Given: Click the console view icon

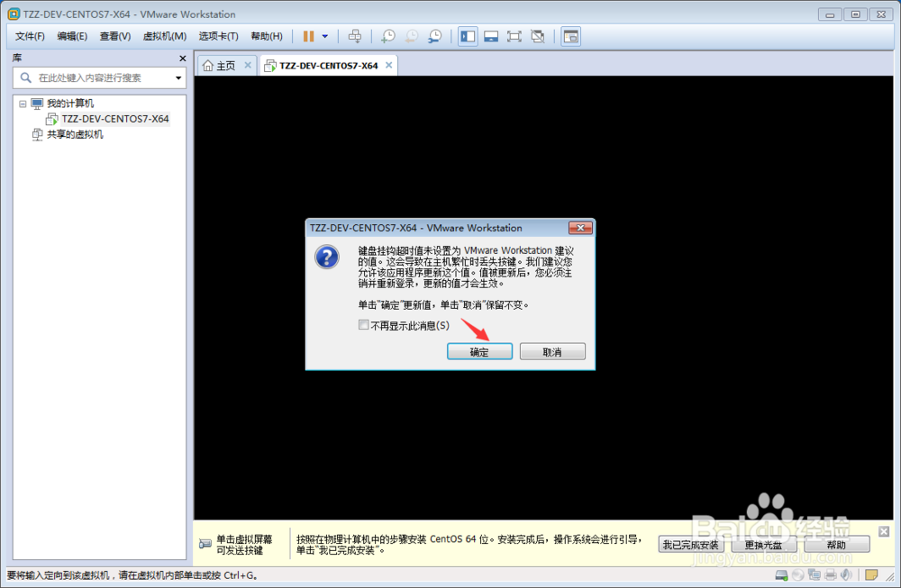Looking at the screenshot, I should [570, 37].
